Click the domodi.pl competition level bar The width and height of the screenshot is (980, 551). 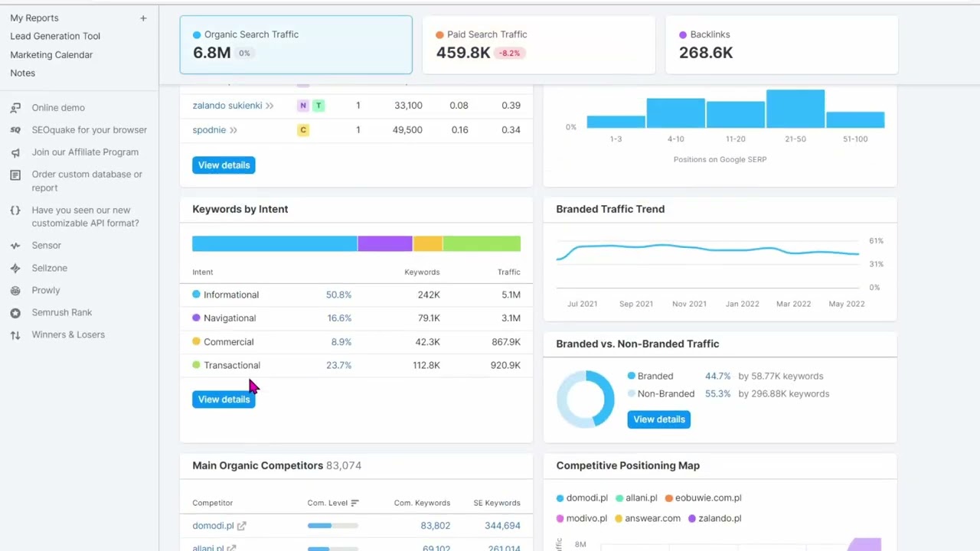tap(332, 526)
